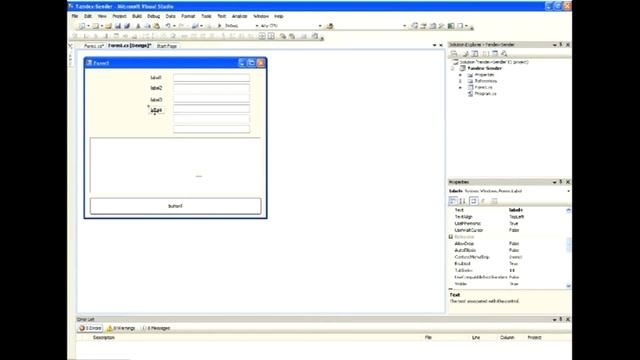Toggle Categorized view in Properties panel
The width and height of the screenshot is (640, 360).
(453, 201)
